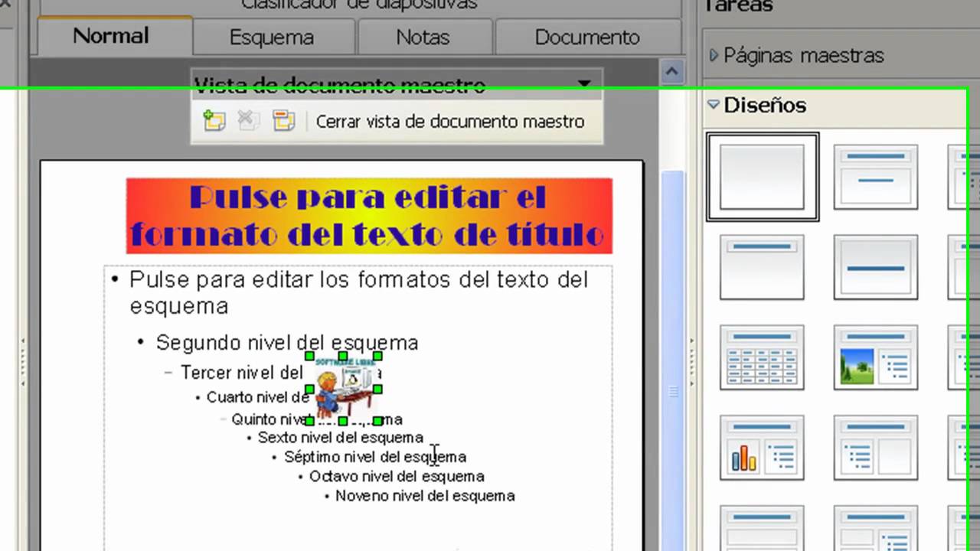The image size is (980, 551).
Task: Choose the title with table layout
Action: 763,357
